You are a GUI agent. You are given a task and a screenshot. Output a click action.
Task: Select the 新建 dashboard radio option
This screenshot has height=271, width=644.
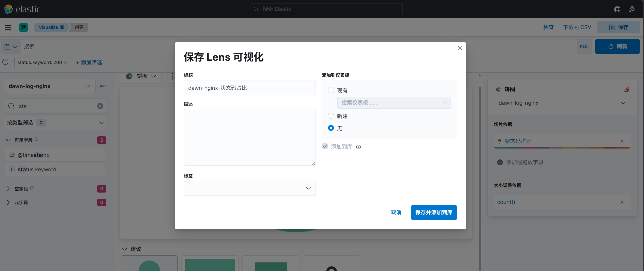coord(331,116)
